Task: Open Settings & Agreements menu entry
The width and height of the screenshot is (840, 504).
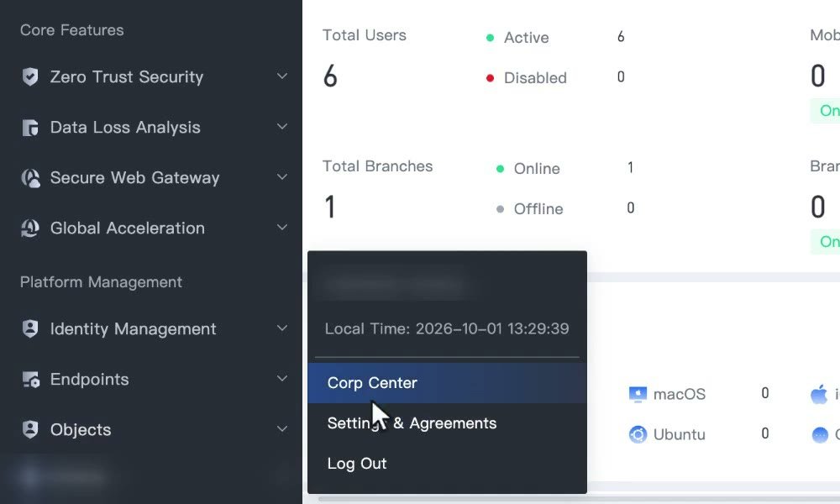Action: click(x=447, y=423)
